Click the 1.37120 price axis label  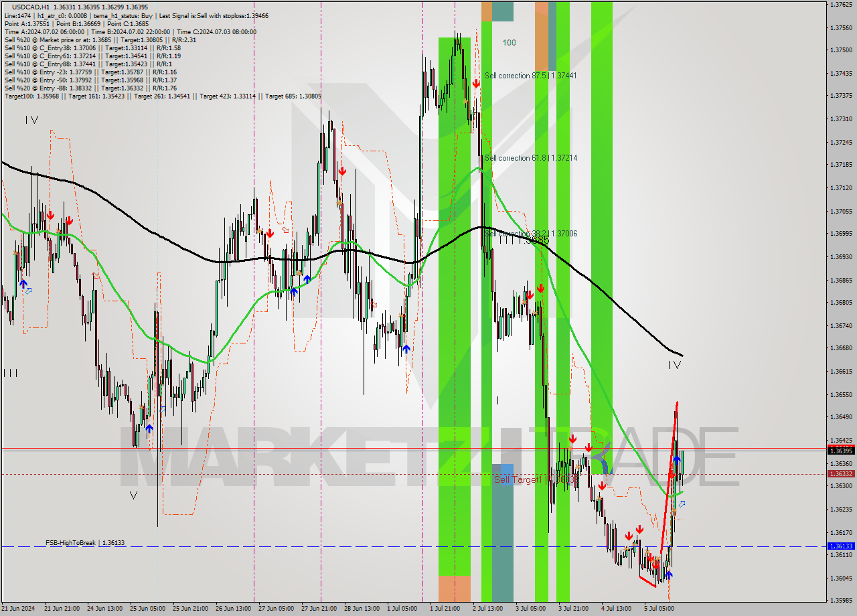(841, 188)
